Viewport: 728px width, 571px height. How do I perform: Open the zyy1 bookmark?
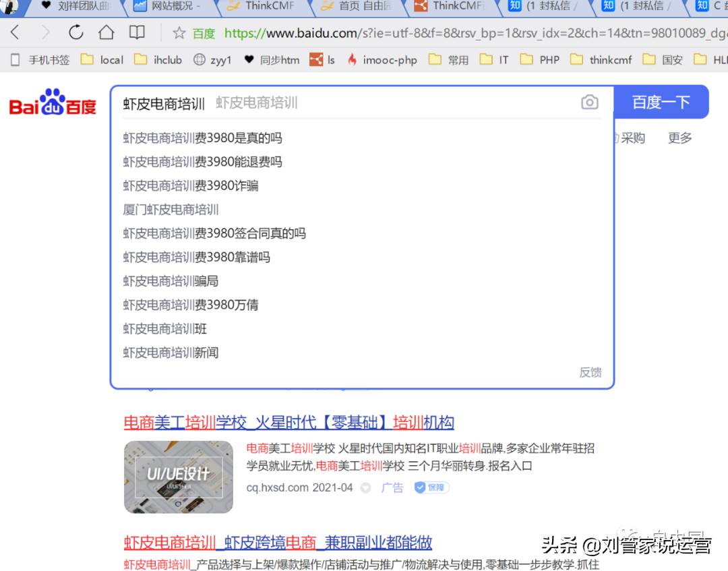(x=212, y=60)
